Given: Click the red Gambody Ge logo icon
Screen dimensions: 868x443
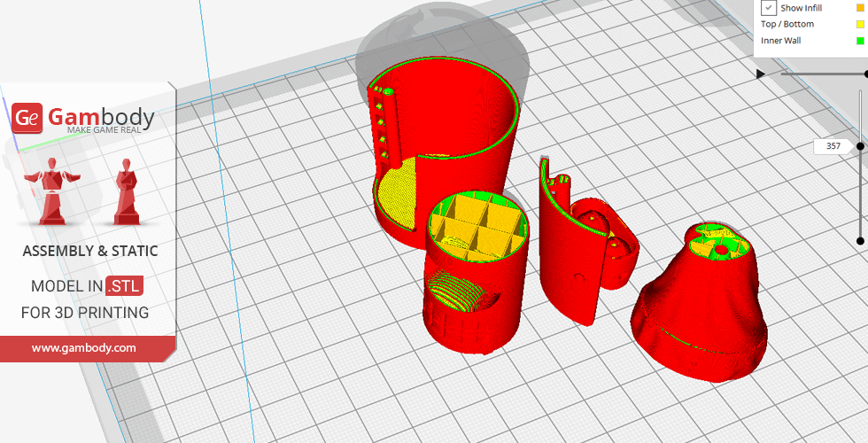Looking at the screenshot, I should coord(27,117).
